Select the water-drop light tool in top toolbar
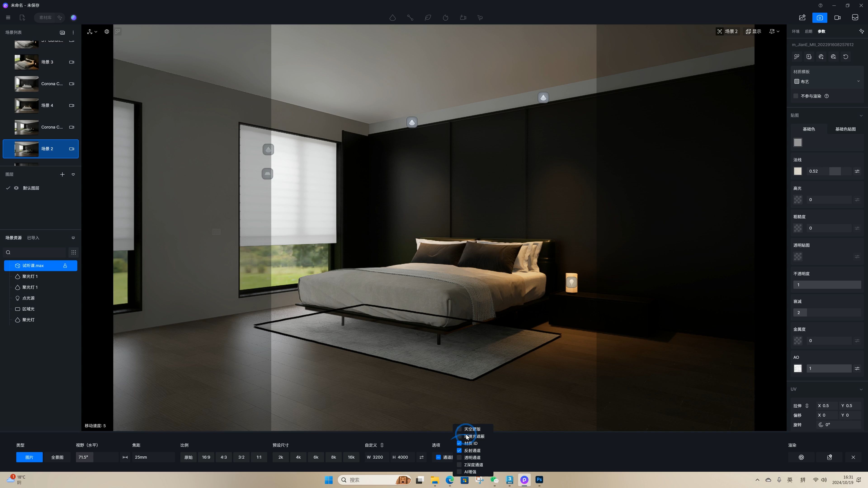868x488 pixels. pos(393,18)
